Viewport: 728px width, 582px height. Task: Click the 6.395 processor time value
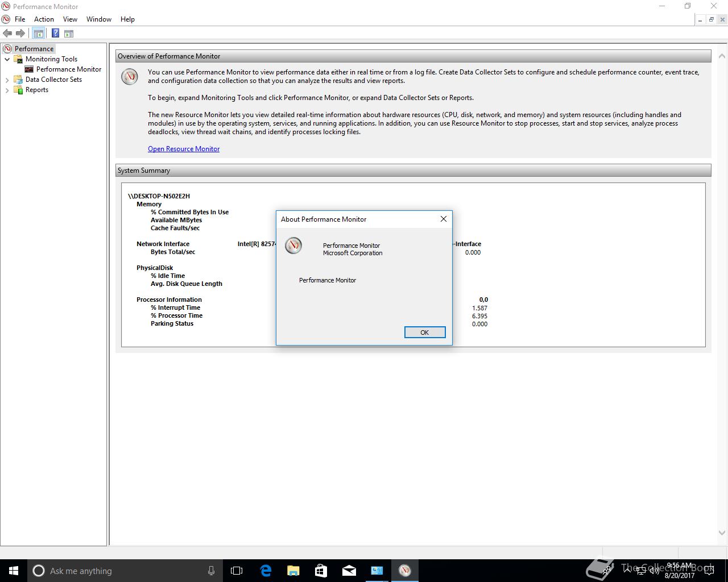tap(479, 316)
